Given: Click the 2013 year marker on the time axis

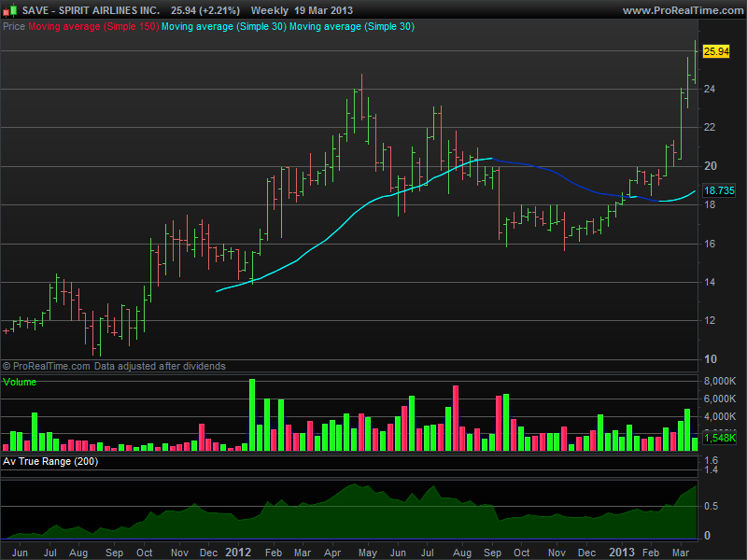Looking at the screenshot, I should tap(622, 553).
